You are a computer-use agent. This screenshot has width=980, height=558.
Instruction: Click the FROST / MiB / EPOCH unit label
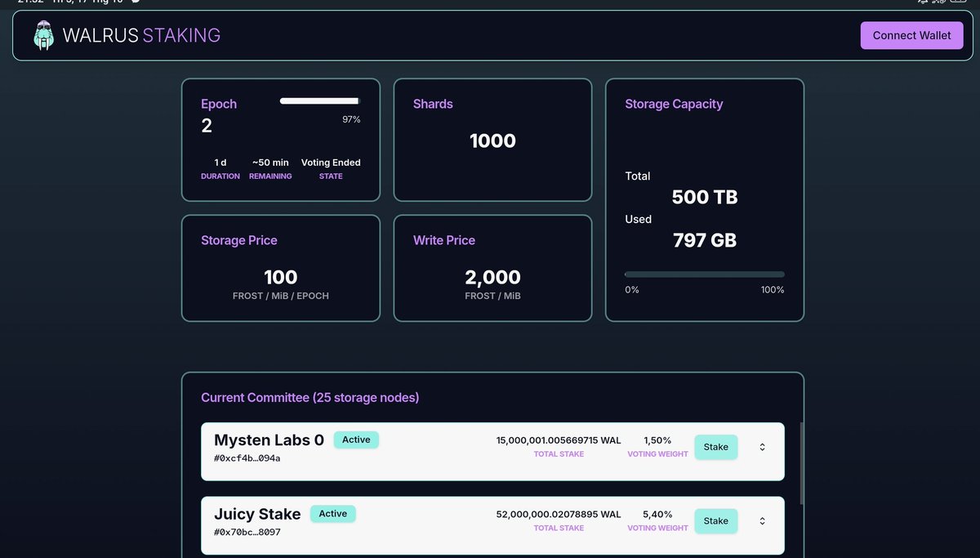280,296
